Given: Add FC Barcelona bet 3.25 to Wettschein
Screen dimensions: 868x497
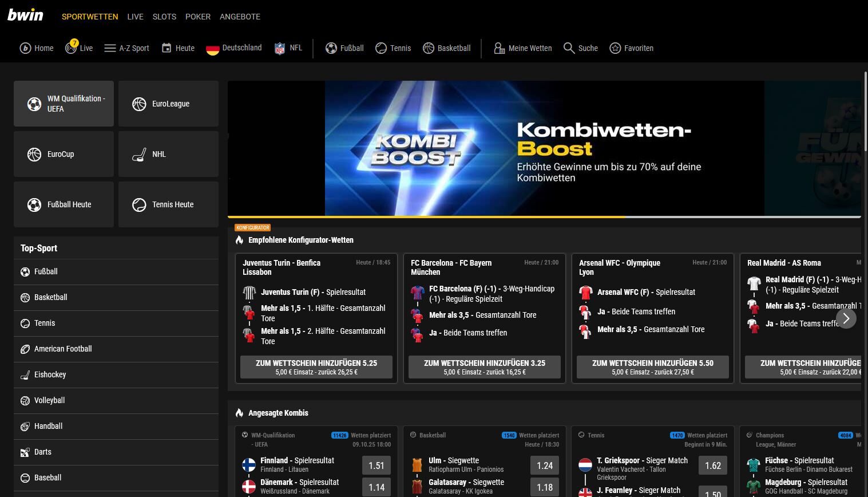Looking at the screenshot, I should 484,367.
